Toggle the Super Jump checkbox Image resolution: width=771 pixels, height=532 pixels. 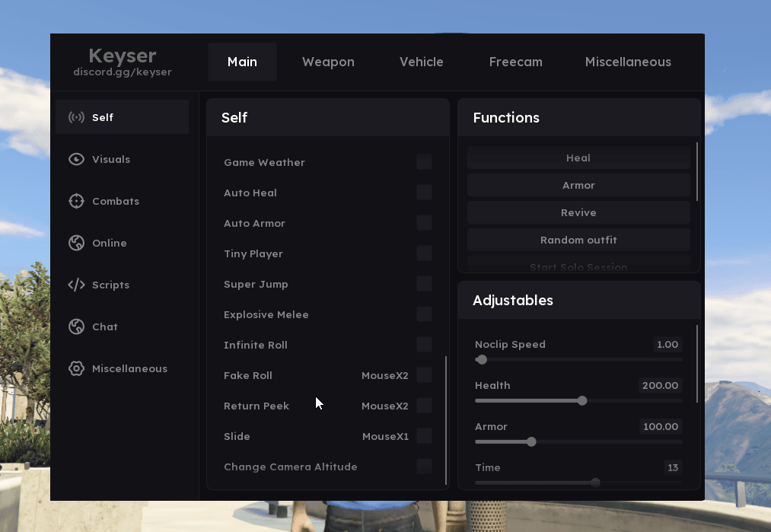[x=424, y=284]
